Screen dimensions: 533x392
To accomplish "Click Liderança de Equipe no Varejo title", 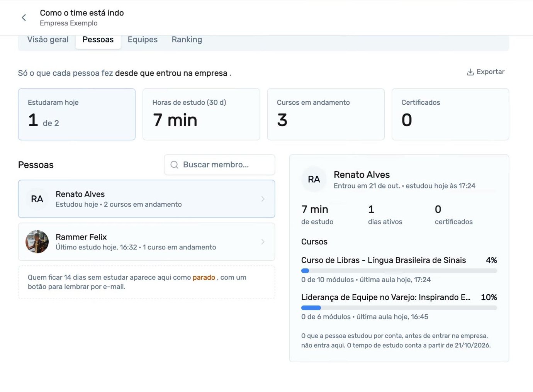I will (386, 297).
